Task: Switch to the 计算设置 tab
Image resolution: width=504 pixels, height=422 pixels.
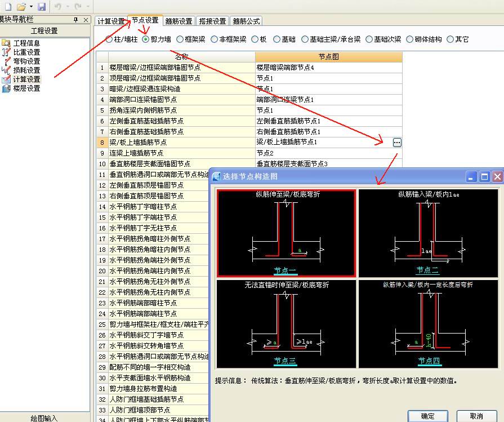Action: [x=111, y=21]
